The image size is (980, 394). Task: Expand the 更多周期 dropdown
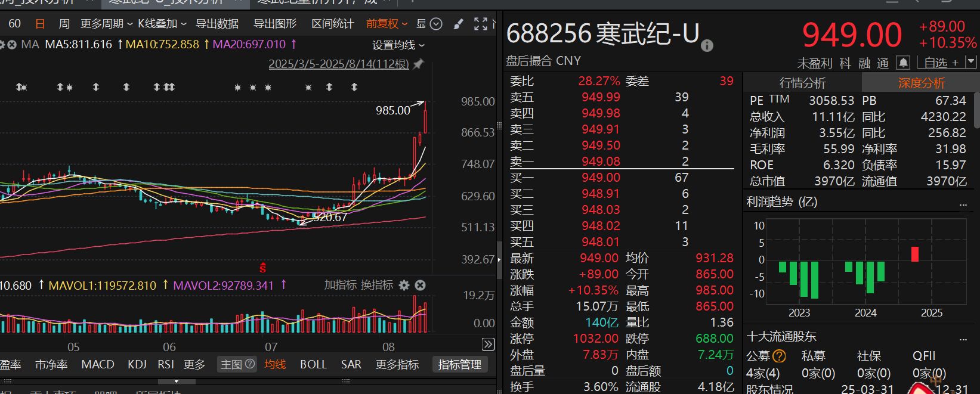106,24
